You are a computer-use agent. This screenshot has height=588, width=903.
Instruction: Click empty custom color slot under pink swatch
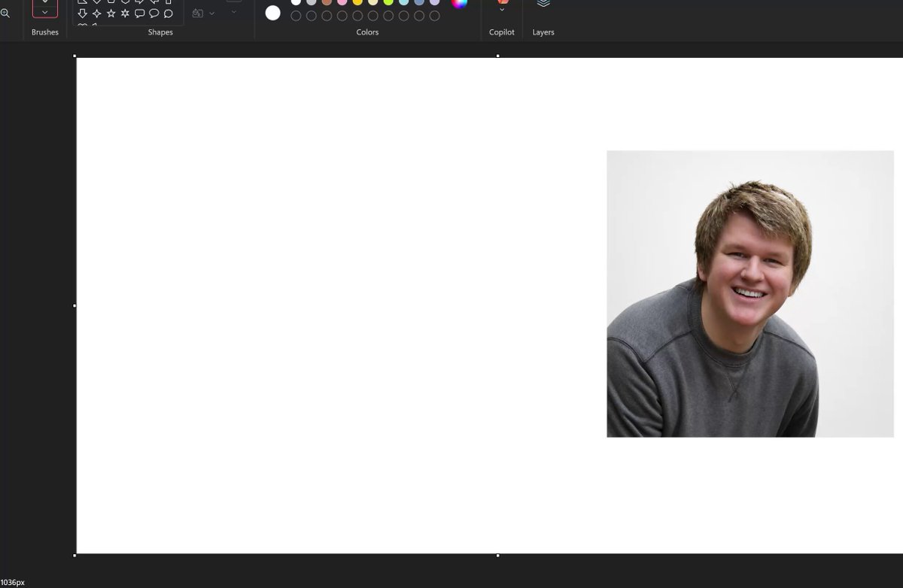pyautogui.click(x=342, y=16)
